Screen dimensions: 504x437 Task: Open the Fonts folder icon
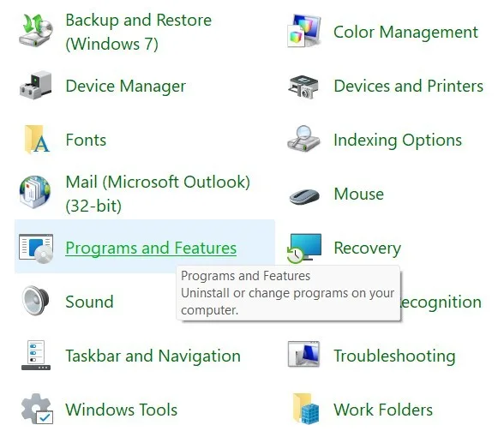click(36, 140)
